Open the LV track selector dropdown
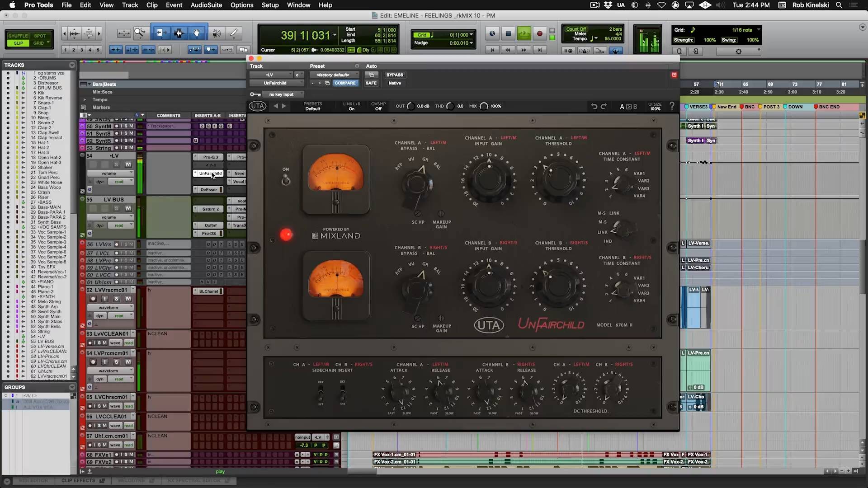 pos(271,75)
